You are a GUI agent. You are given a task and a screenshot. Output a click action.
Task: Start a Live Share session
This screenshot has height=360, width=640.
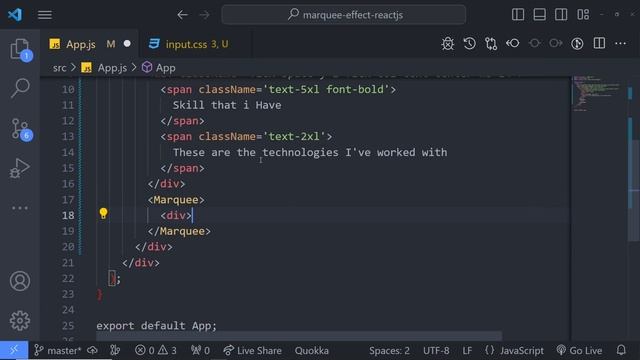coord(252,351)
